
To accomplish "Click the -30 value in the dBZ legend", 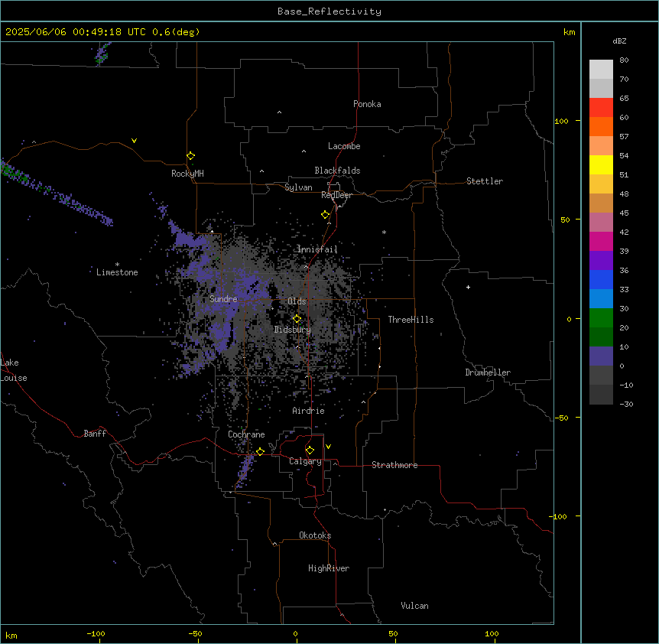I will 626,404.
